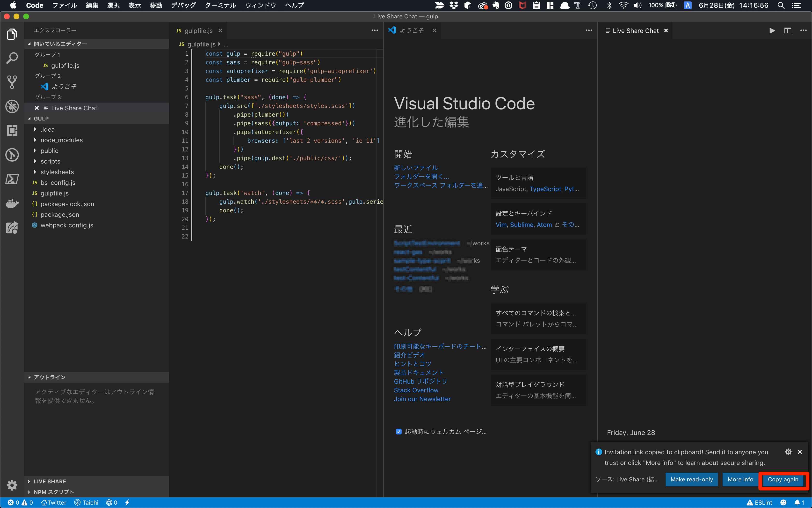Viewport: 812px width, 508px height.
Task: Open the Search view icon
Action: tap(12, 58)
